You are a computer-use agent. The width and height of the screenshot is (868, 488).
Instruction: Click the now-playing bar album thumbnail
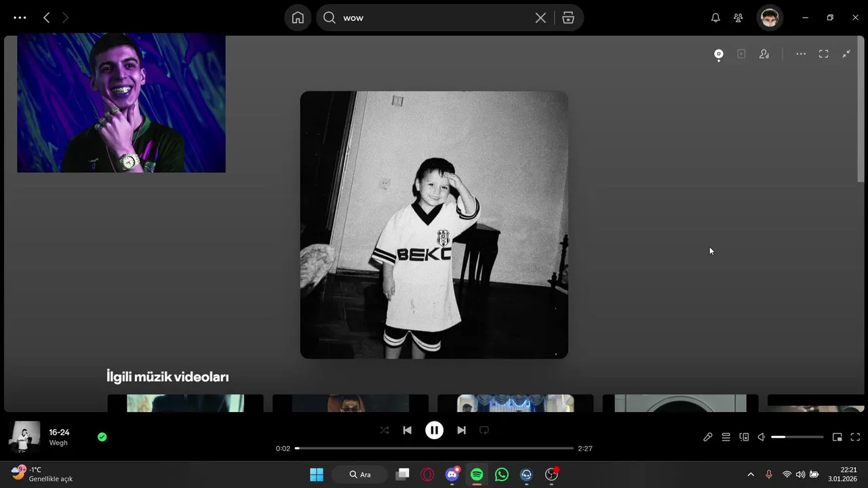pos(24,437)
